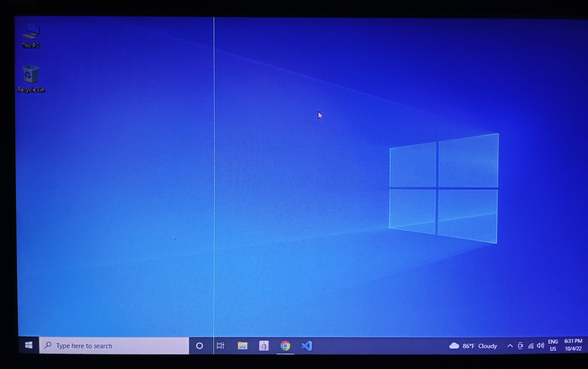Open the volume speaker tray icon
588x369 pixels.
(541, 346)
